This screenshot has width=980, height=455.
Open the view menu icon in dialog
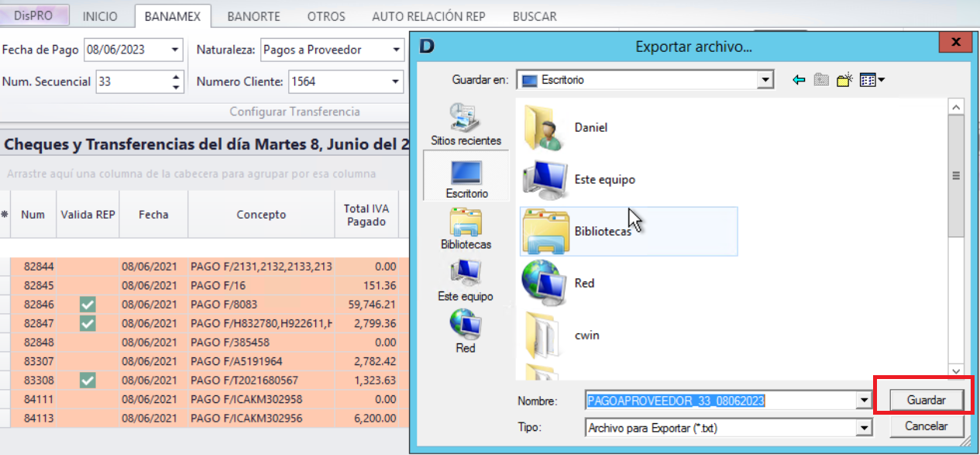click(872, 80)
